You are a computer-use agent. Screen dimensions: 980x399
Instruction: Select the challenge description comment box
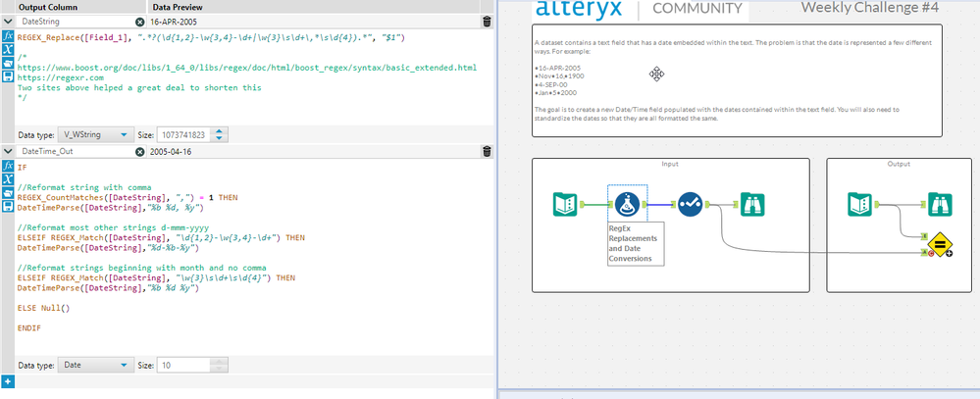tap(737, 80)
